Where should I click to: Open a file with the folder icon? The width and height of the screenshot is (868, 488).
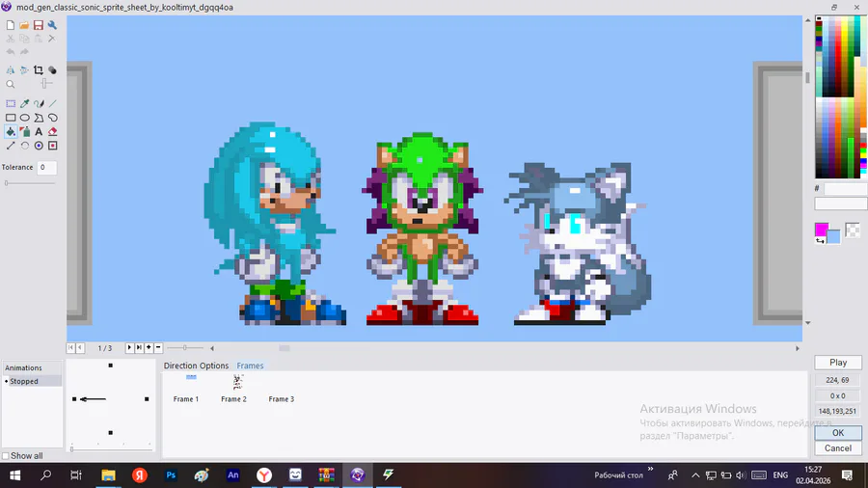point(24,25)
